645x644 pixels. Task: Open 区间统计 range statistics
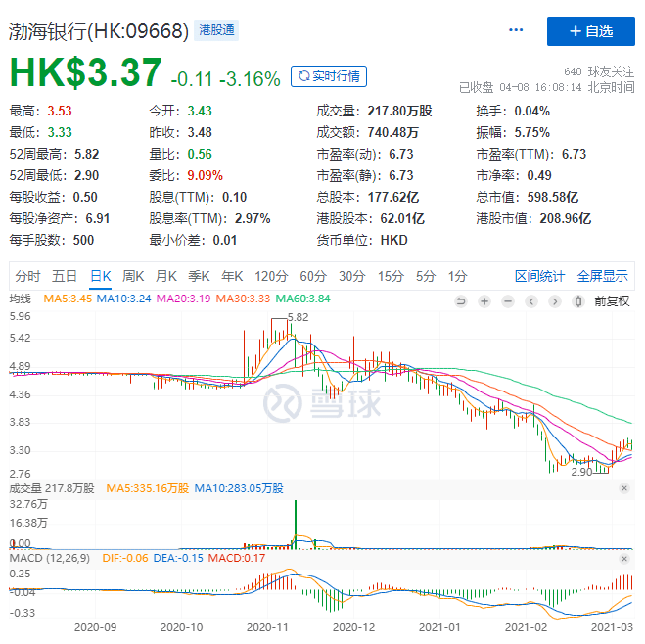click(x=539, y=276)
